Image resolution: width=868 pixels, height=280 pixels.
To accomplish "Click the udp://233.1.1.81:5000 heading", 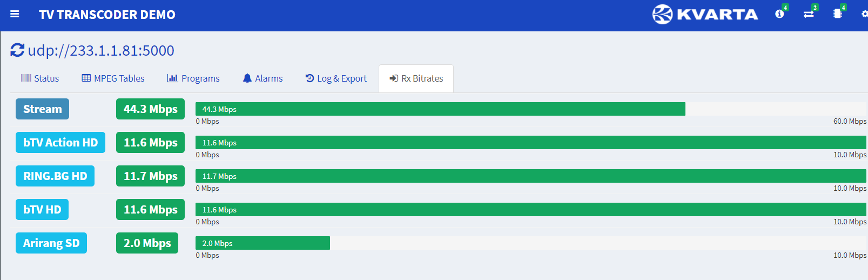I will (x=101, y=50).
